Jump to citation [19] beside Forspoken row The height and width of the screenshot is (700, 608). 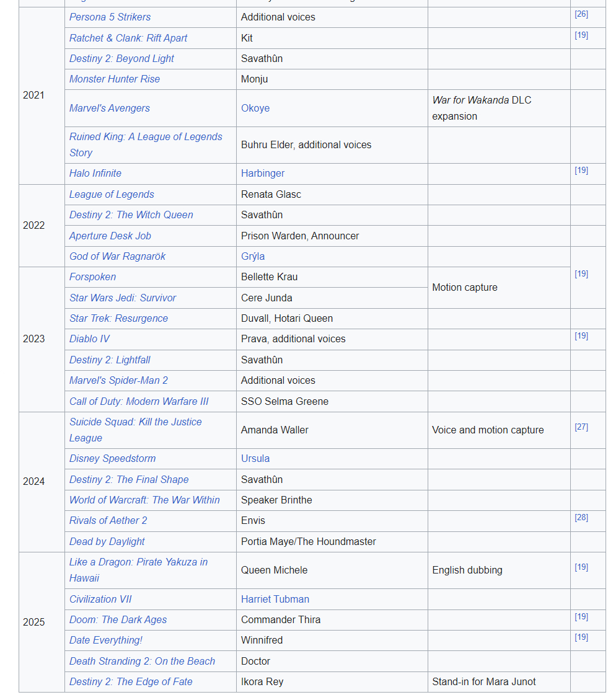pyautogui.click(x=581, y=273)
